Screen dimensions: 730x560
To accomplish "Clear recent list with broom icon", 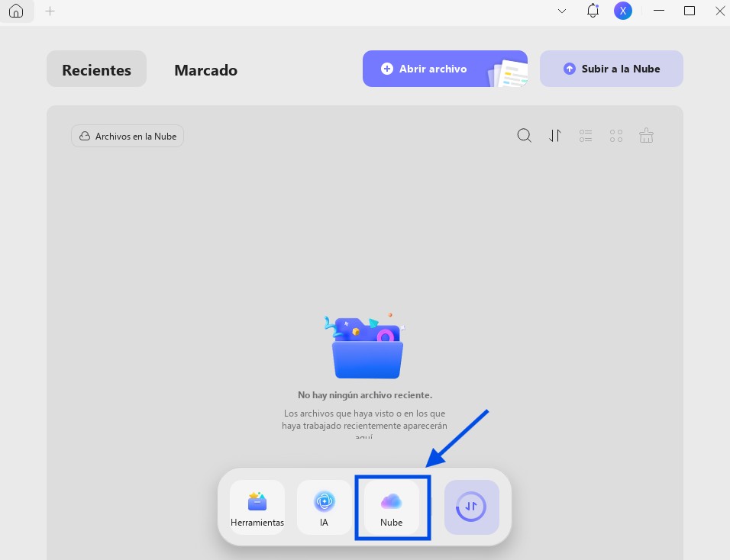I will 646,135.
